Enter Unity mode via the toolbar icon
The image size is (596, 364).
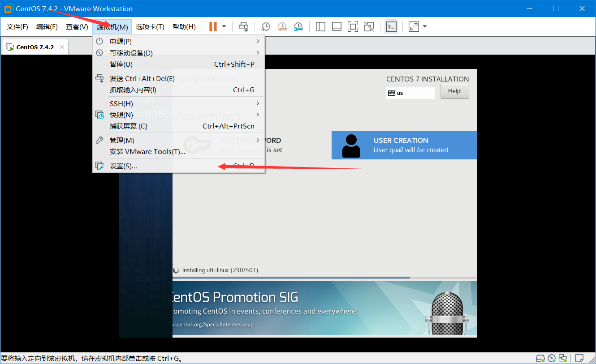(x=369, y=26)
